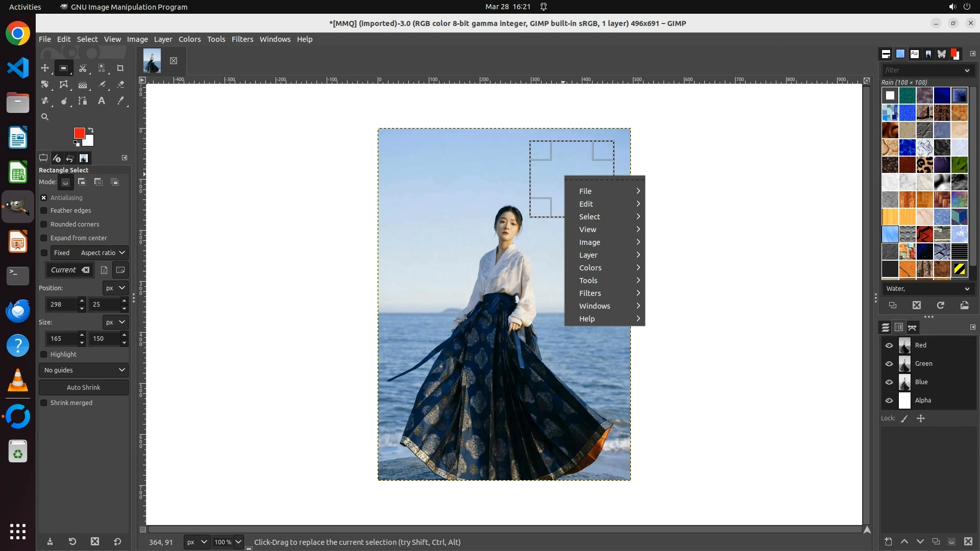Select the Crop tool
Screen dimensions: 980x551
coord(120,68)
